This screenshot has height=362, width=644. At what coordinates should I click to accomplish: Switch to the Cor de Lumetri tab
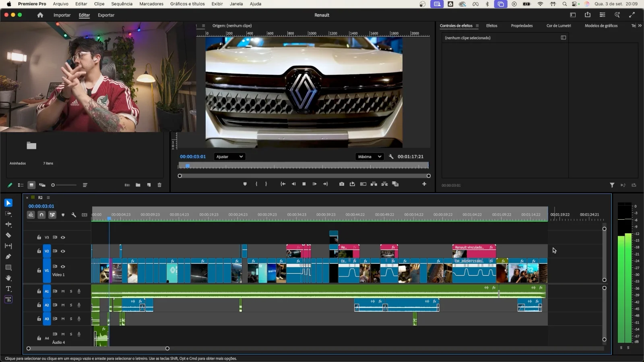click(x=559, y=26)
